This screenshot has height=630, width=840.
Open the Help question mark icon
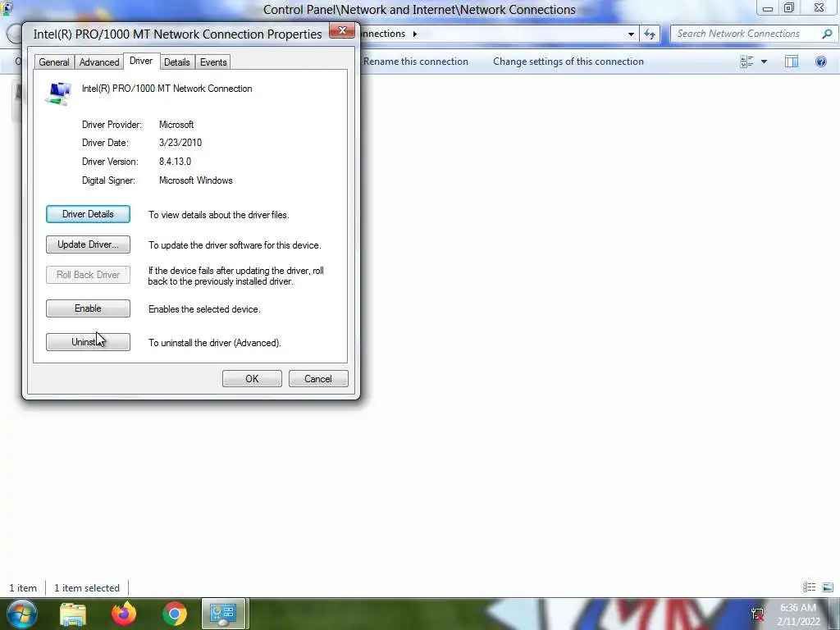coord(820,62)
